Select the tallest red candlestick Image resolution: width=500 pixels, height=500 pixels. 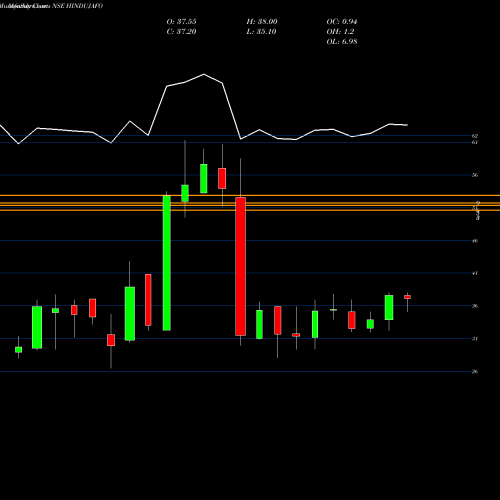(x=240, y=266)
